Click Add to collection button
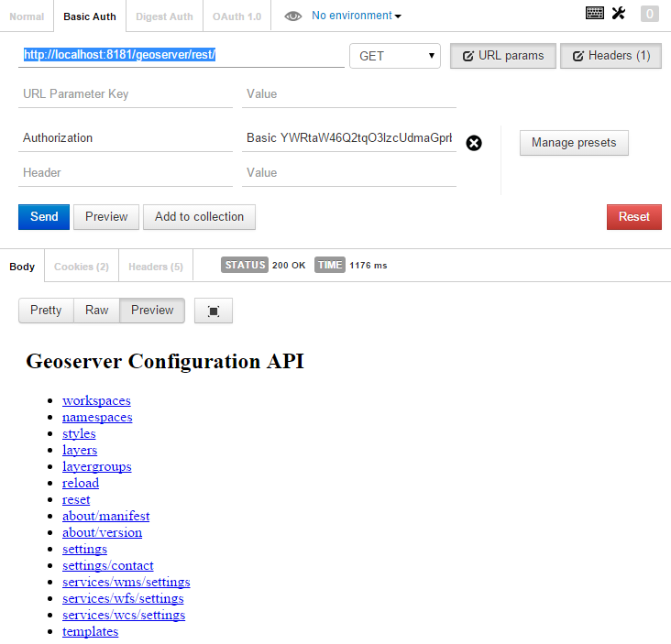Image resolution: width=671 pixels, height=644 pixels. [199, 217]
